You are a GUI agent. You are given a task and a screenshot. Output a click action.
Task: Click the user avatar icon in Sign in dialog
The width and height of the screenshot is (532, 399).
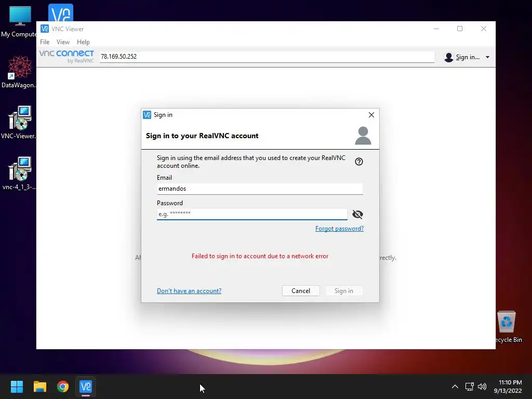[363, 136]
